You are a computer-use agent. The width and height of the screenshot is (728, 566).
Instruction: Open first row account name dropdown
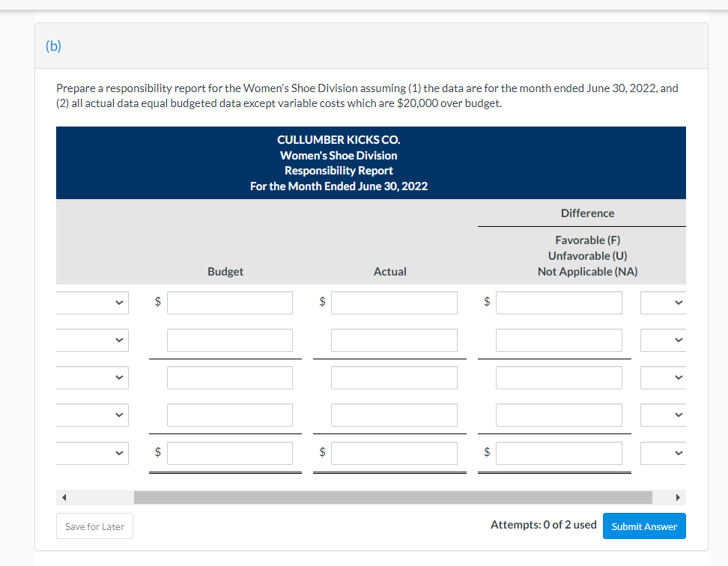[x=92, y=302]
